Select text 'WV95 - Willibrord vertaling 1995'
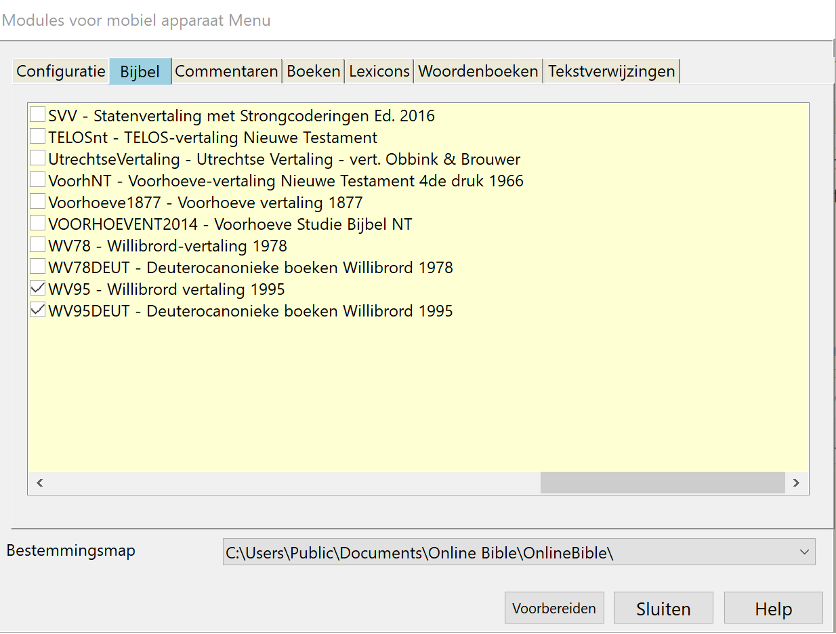The image size is (836, 634). (x=166, y=290)
